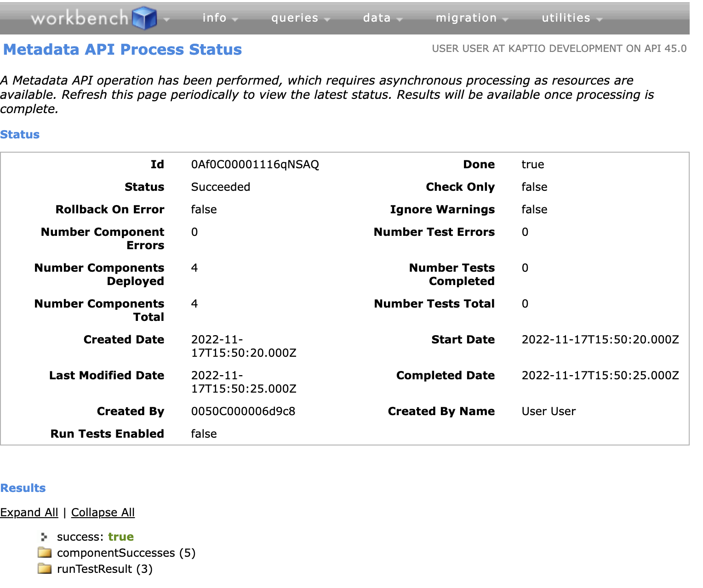Click the workbench cube logo icon
Image resolution: width=703 pixels, height=588 pixels.
coord(145,17)
